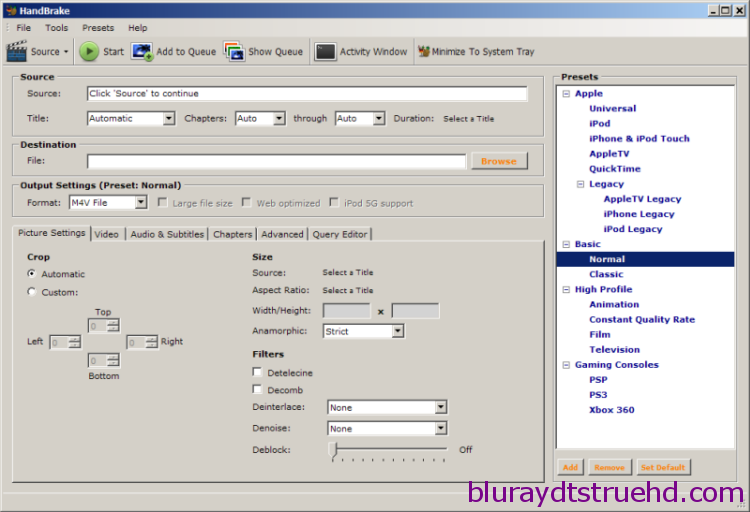This screenshot has height=512, width=750.
Task: Select the Constant Quality Rate preset
Action: 642,320
